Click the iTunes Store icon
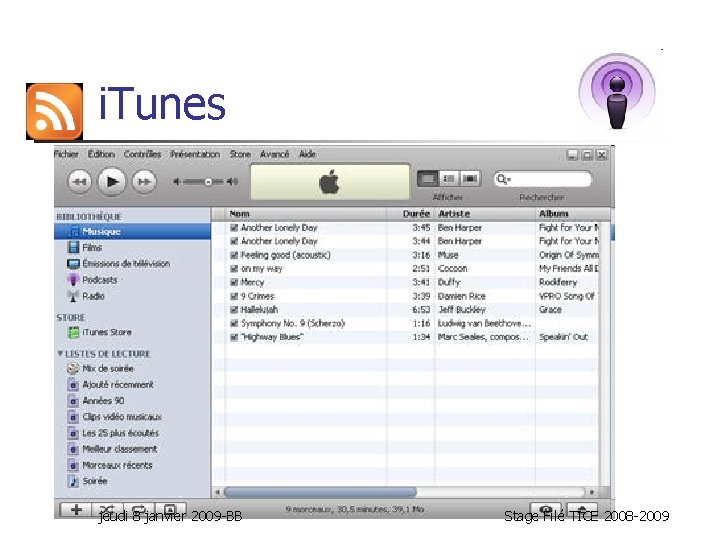 [73, 332]
